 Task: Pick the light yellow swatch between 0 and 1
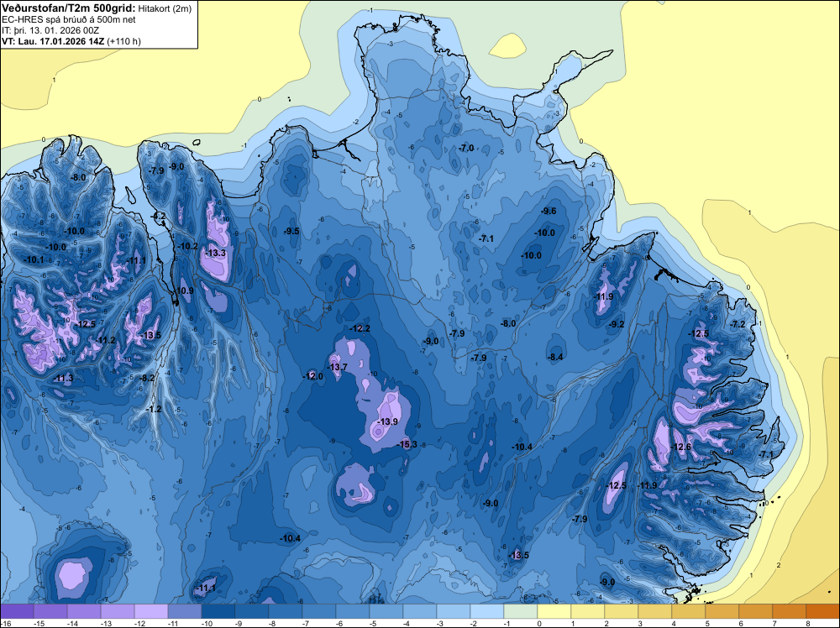(x=554, y=611)
